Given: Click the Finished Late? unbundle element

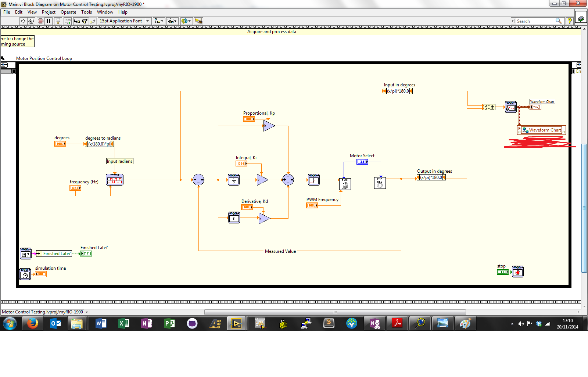Looking at the screenshot, I should pos(54,254).
